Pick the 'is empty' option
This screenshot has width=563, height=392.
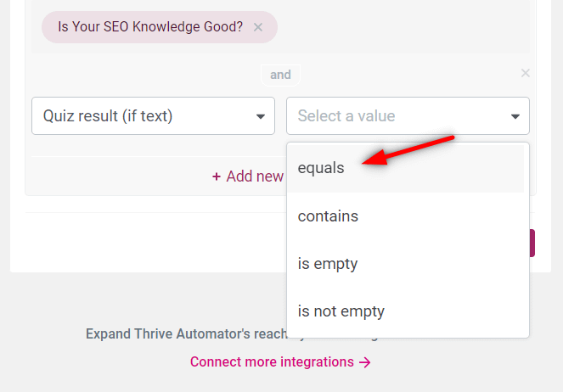[x=328, y=264]
